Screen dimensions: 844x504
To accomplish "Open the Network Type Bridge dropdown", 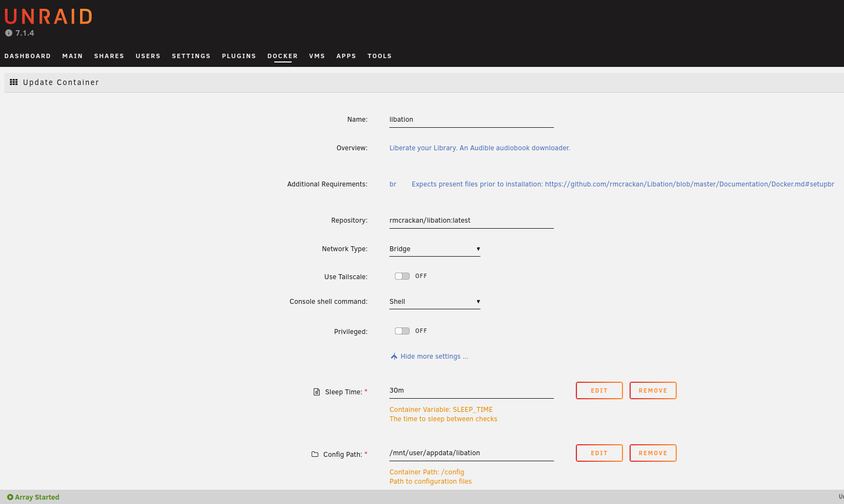I will [x=435, y=249].
